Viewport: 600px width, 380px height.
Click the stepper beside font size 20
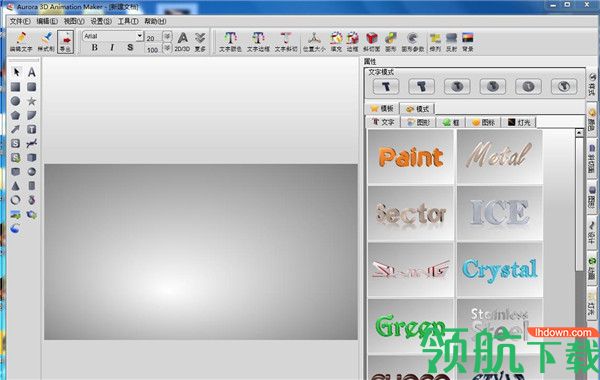[167, 36]
